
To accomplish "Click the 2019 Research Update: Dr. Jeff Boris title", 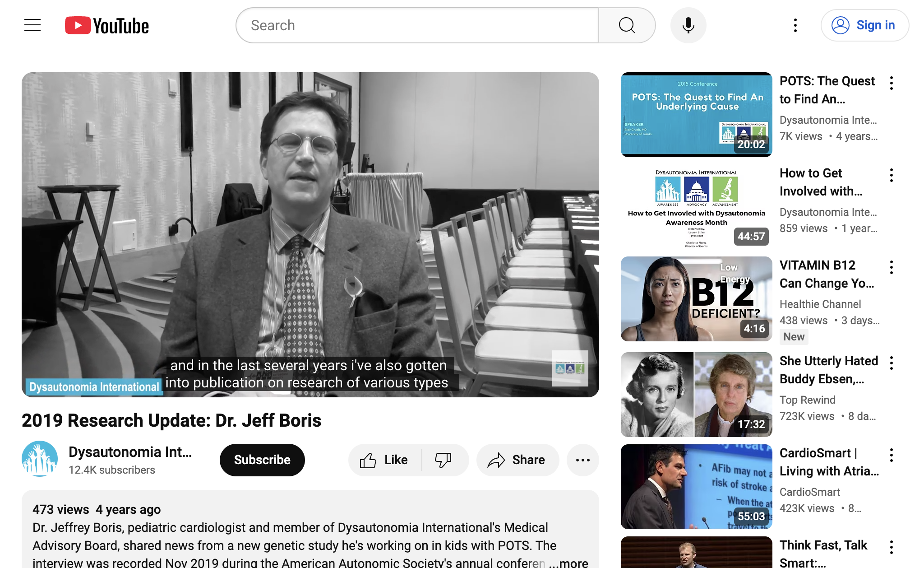I will 171,420.
